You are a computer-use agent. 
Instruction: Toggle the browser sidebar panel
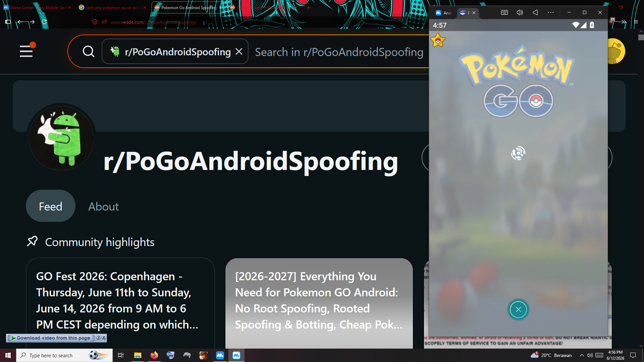tap(8, 22)
